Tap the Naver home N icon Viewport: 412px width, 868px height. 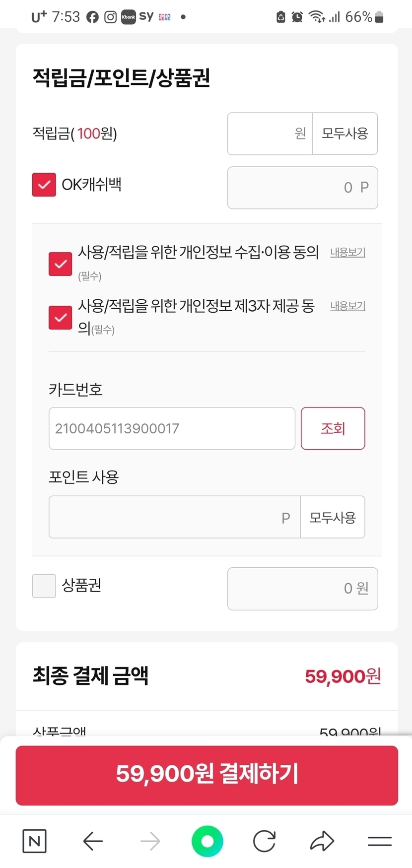point(34,841)
